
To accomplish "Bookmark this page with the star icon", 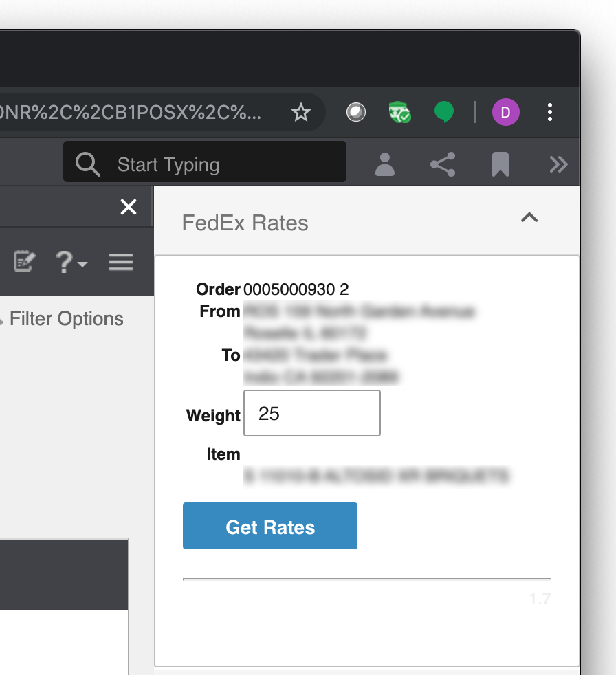I will pyautogui.click(x=300, y=113).
